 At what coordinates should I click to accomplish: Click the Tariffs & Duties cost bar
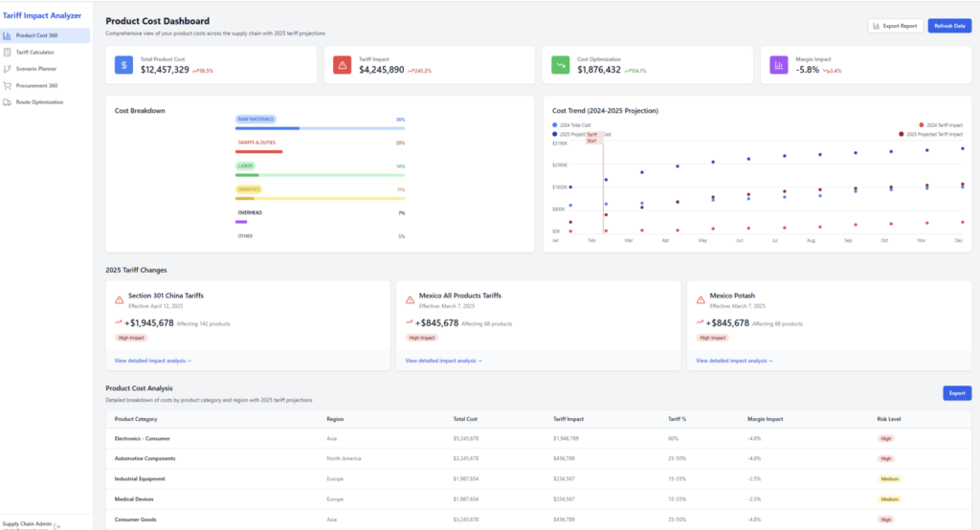click(x=258, y=152)
